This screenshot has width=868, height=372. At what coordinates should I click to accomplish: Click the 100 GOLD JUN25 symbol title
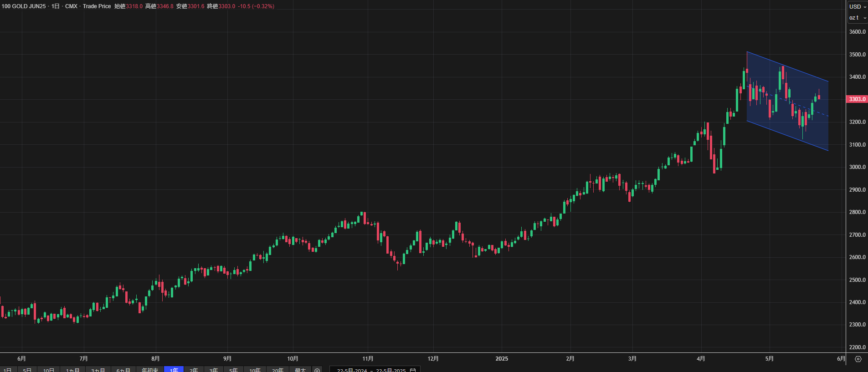24,6
